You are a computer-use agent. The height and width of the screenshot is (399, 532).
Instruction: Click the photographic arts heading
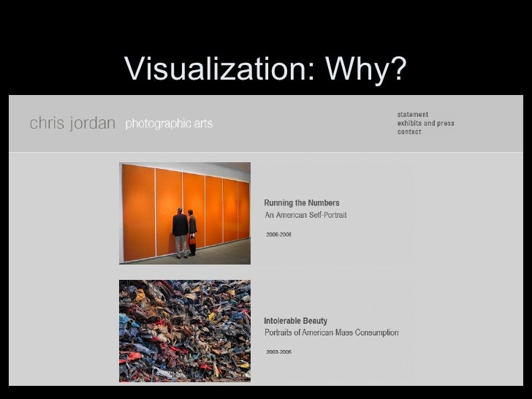click(169, 123)
